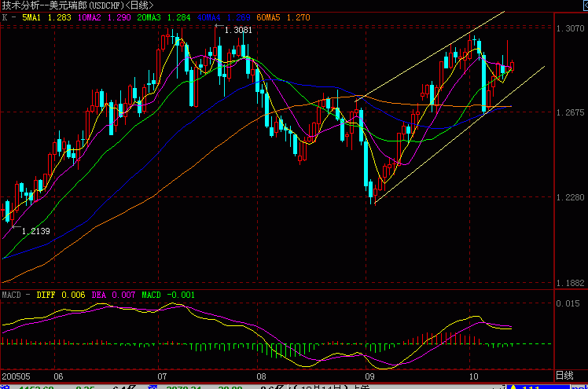Click the K - label before the MA legend
Image resolution: width=588 pixels, height=389 pixels.
click(9, 17)
